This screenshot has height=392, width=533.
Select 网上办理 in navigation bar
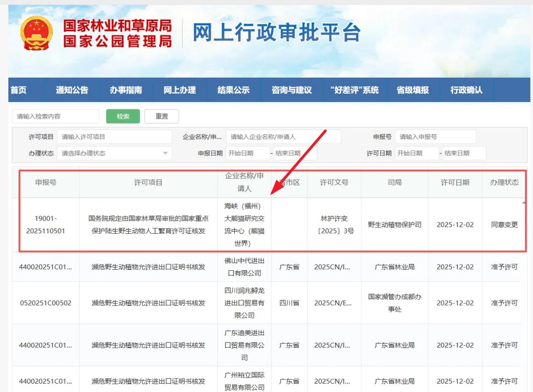(180, 90)
